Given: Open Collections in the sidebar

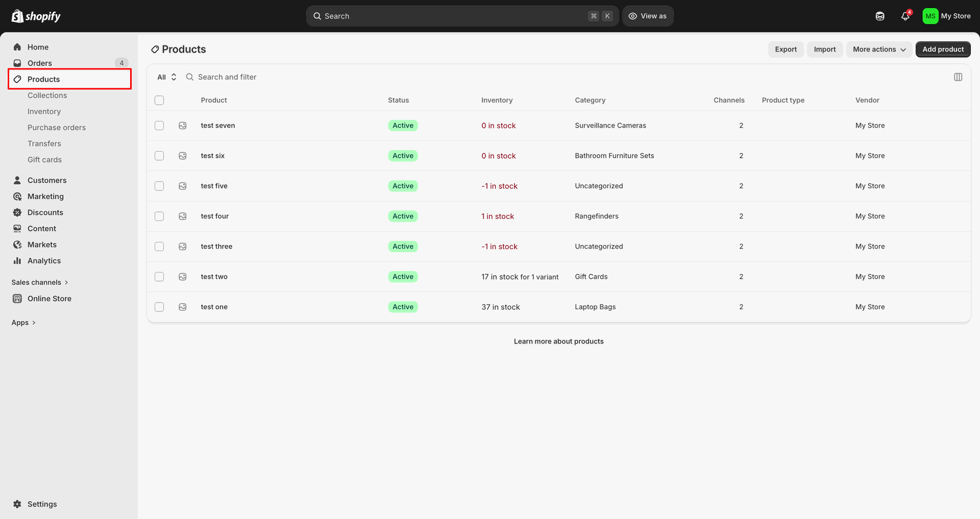Looking at the screenshot, I should click(47, 95).
